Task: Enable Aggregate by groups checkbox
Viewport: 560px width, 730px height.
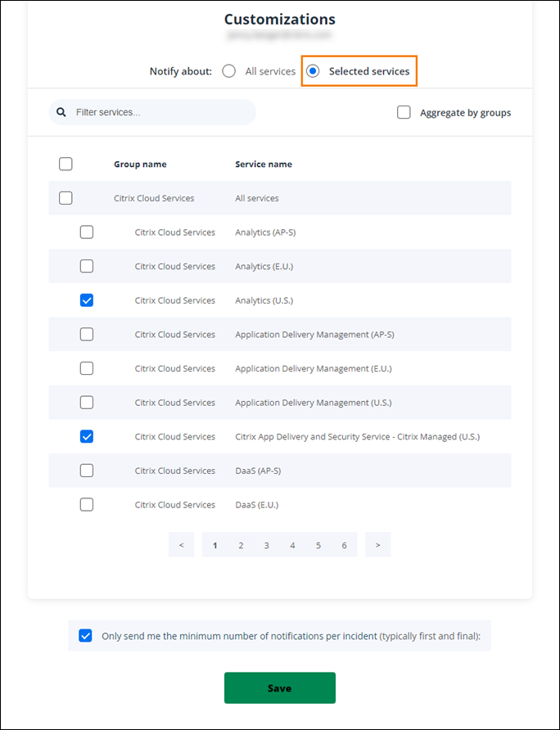Action: click(404, 112)
